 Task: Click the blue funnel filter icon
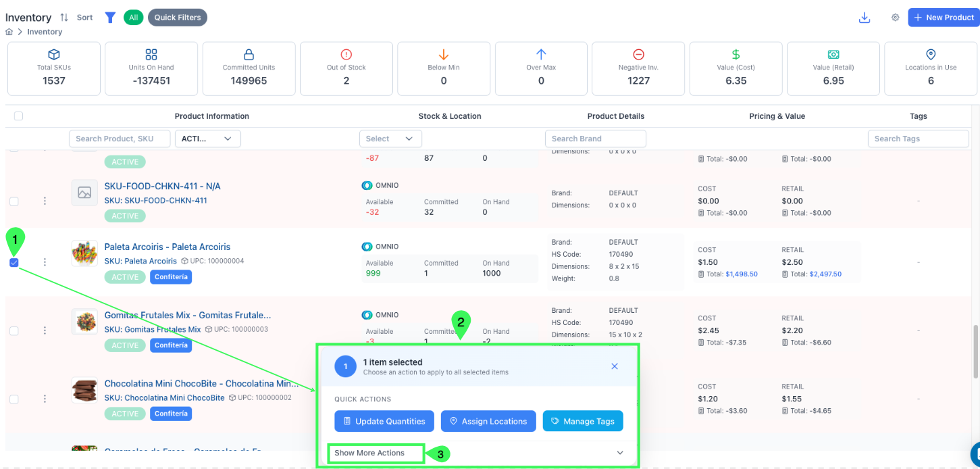click(x=110, y=18)
